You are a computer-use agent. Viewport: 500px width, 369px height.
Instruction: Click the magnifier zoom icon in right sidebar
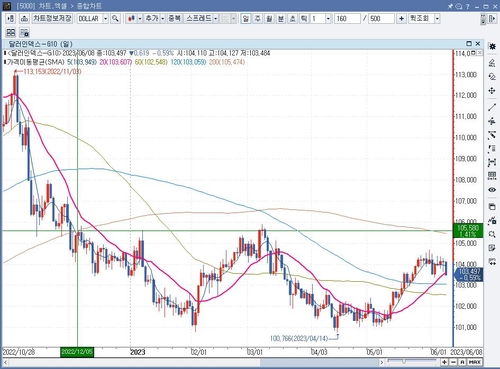coord(492,234)
